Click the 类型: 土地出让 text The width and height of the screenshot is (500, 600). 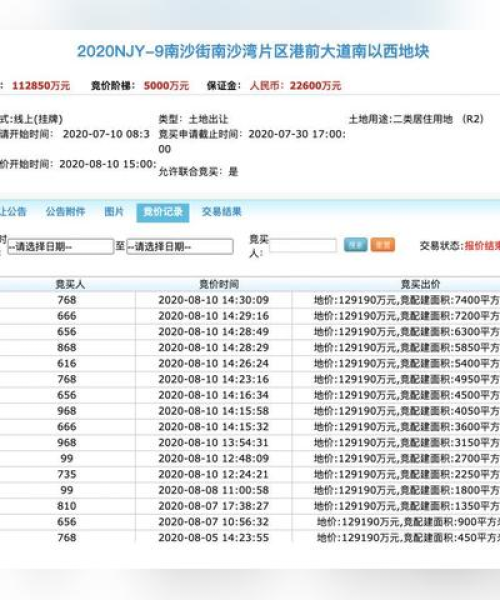194,119
